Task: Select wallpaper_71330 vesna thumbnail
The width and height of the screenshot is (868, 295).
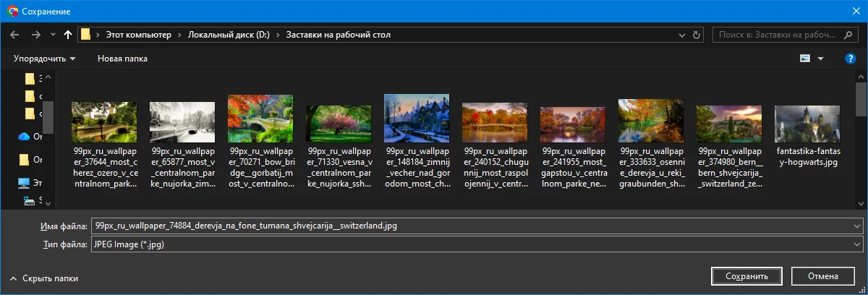Action: click(339, 124)
